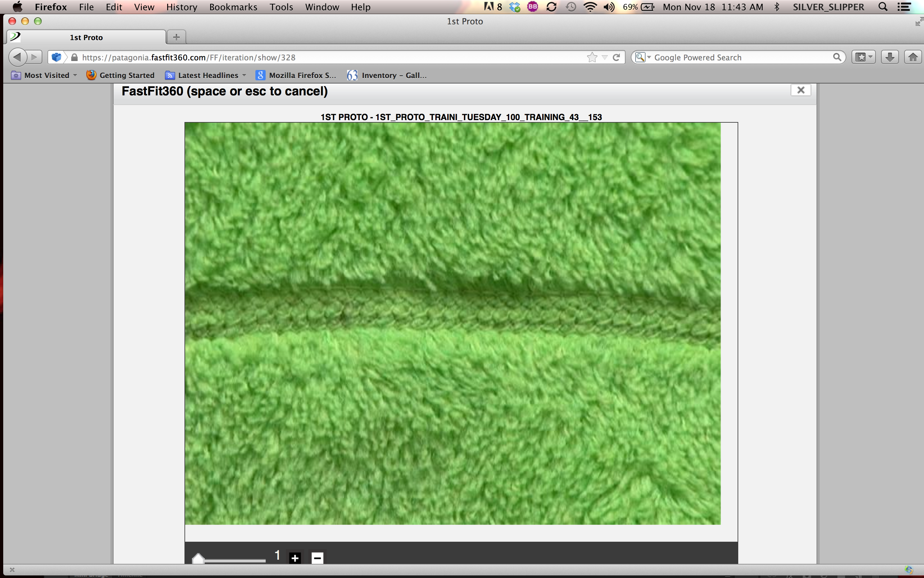Click the search magnifier in search bar

[x=837, y=57]
